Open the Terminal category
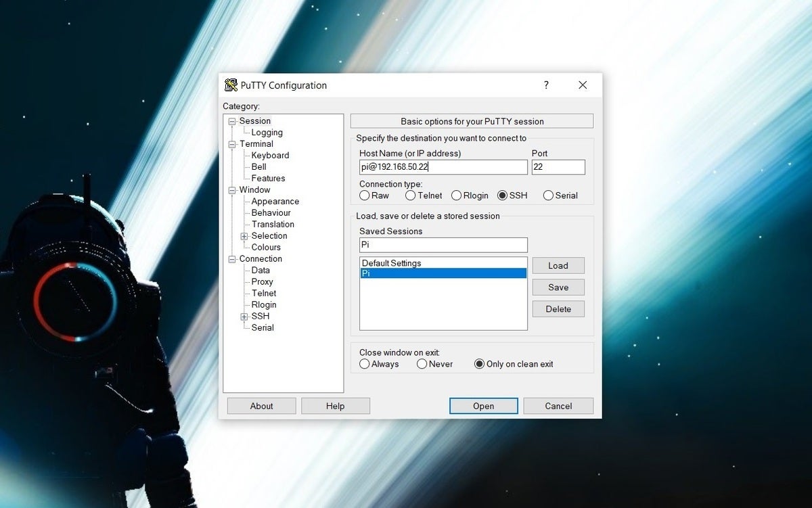The height and width of the screenshot is (508, 812). pyautogui.click(x=256, y=144)
